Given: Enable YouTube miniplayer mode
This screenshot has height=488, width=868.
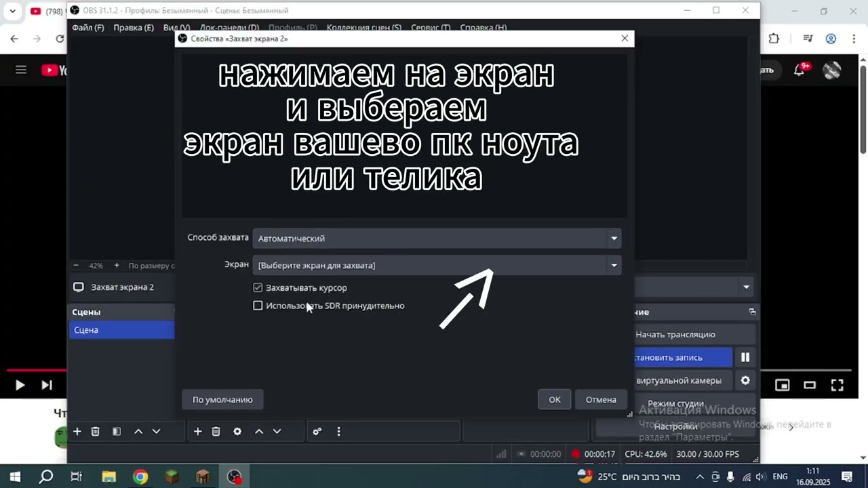Looking at the screenshot, I should click(x=783, y=385).
